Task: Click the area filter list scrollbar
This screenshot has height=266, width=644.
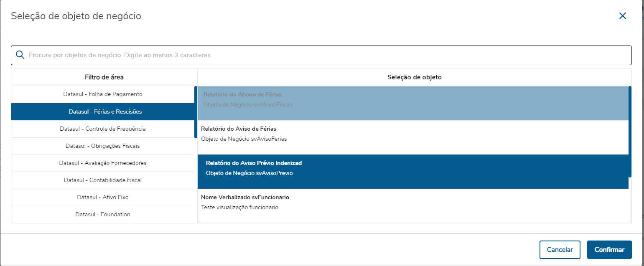Action: (x=196, y=112)
